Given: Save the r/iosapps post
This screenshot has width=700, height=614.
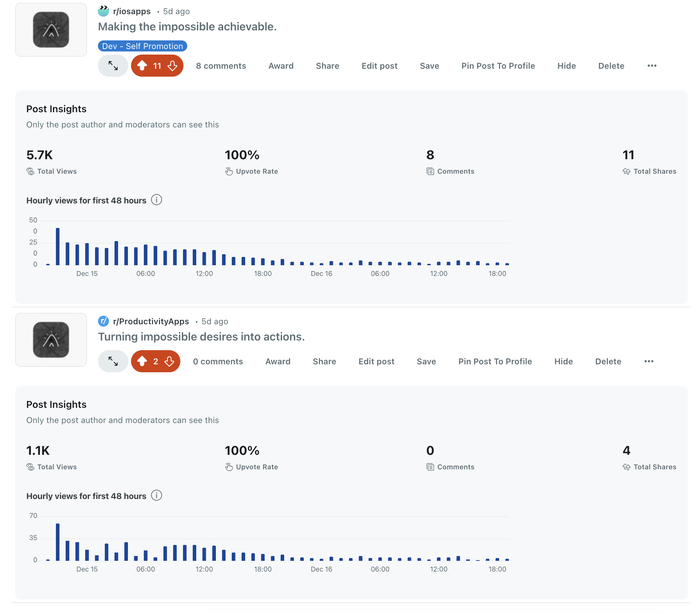Looking at the screenshot, I should tap(429, 66).
